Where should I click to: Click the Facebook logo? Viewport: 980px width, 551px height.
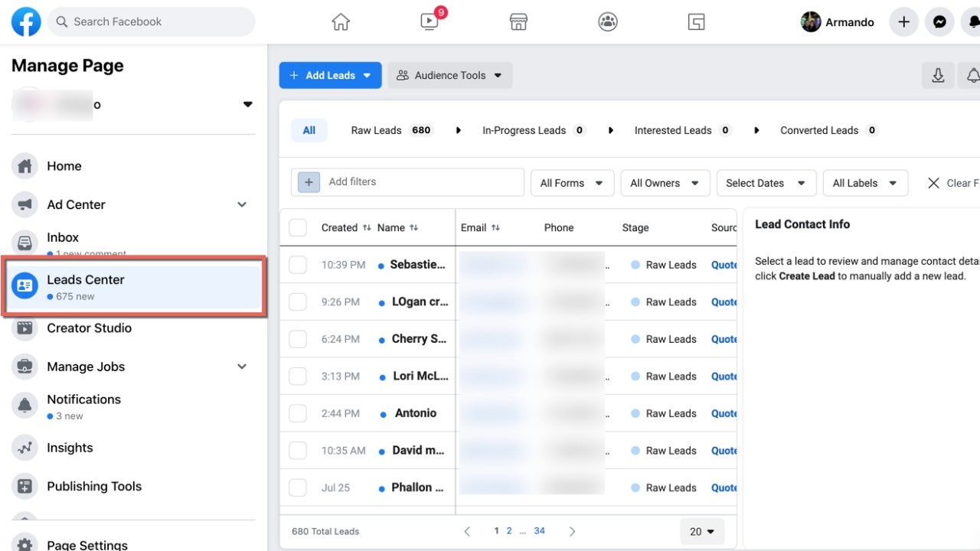tap(26, 22)
